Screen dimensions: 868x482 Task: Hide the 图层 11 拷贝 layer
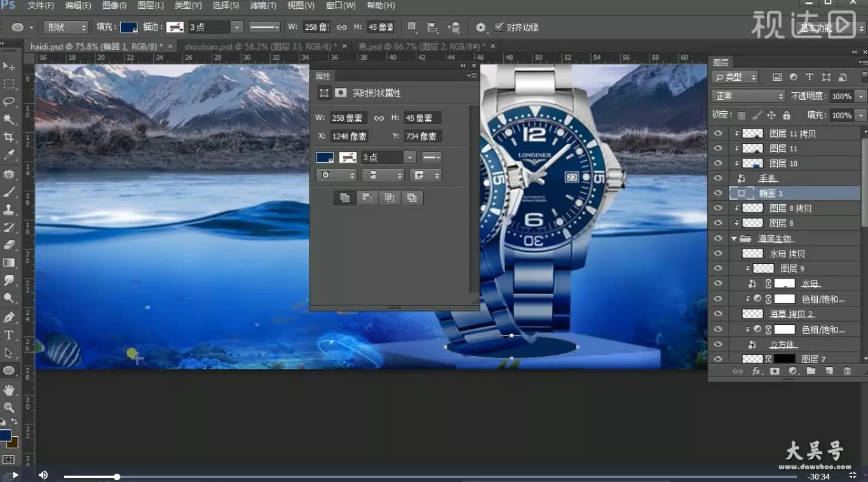tap(718, 134)
